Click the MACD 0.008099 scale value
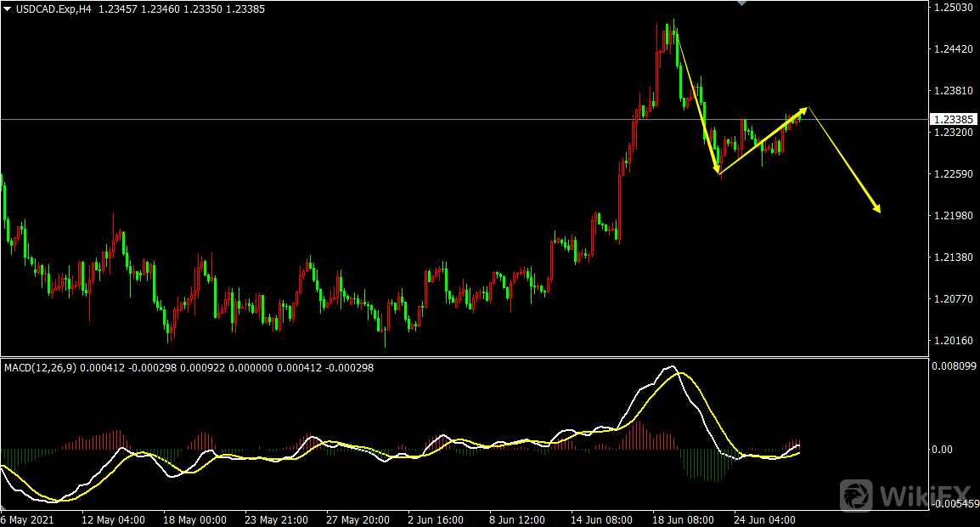Image resolution: width=980 pixels, height=527 pixels. [955, 367]
